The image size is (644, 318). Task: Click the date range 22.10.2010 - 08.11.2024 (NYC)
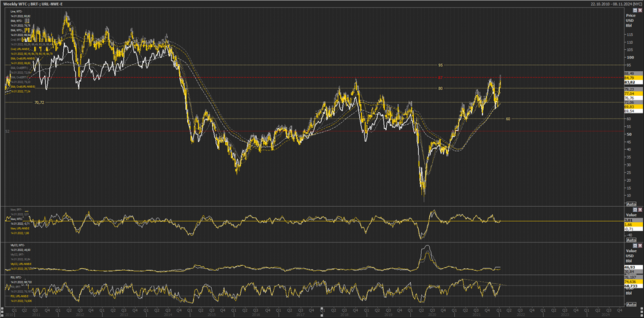pos(616,3)
